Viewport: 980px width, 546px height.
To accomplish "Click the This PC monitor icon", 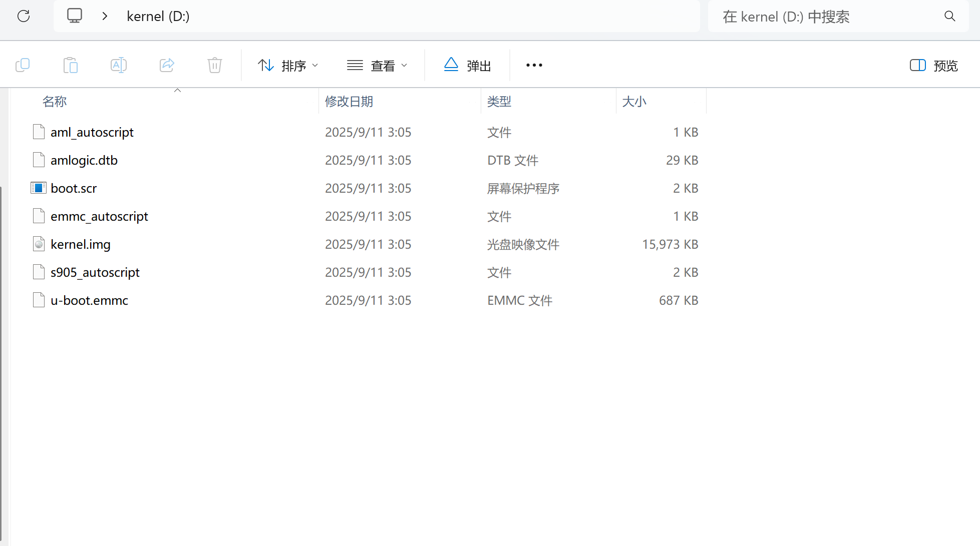I will point(75,16).
